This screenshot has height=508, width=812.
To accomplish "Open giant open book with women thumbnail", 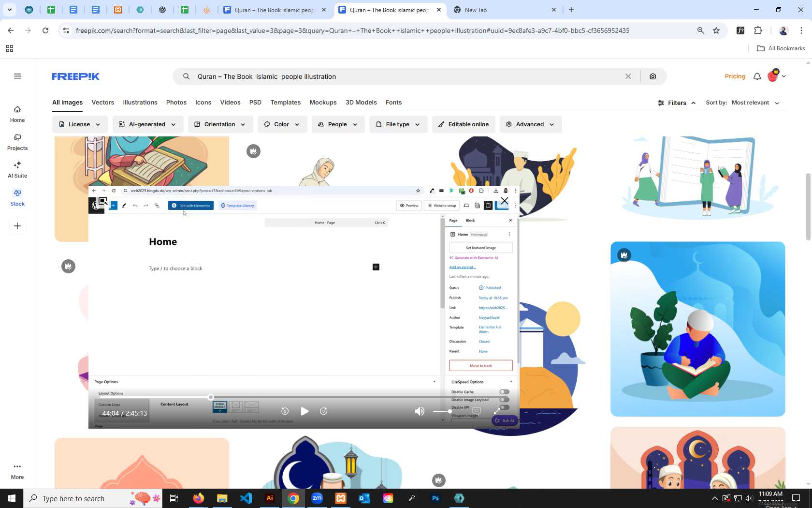I will (x=697, y=178).
